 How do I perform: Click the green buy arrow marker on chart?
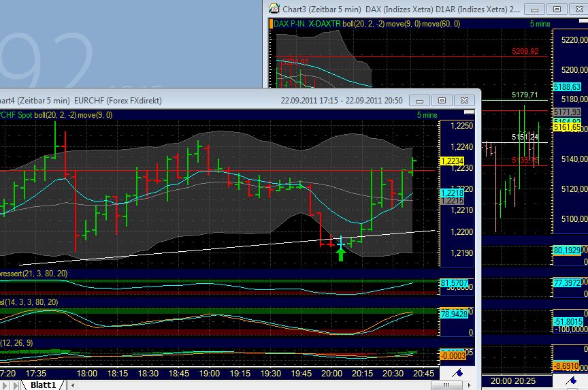(x=341, y=254)
